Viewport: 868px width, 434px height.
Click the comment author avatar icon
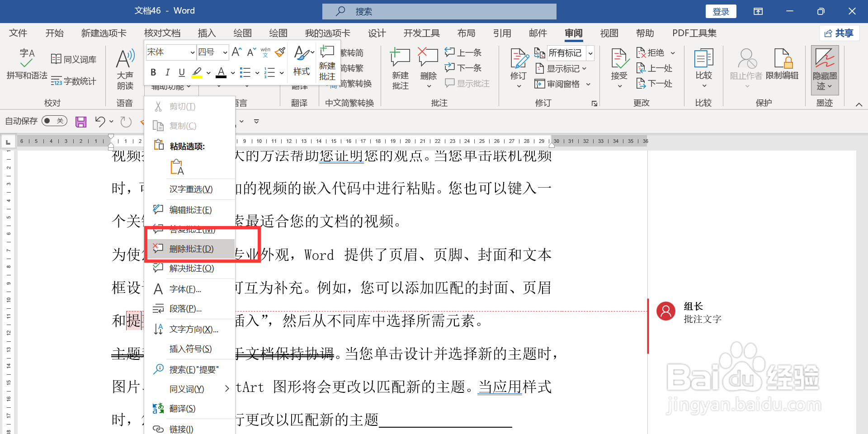666,311
